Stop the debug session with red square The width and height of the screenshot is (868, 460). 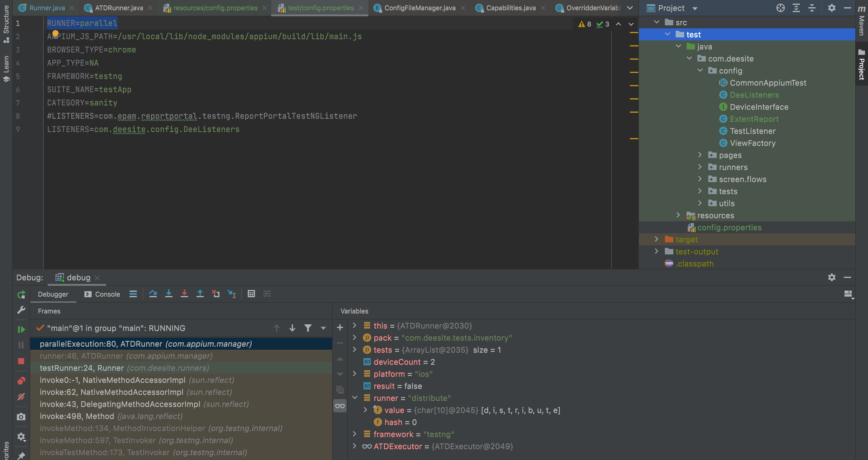(x=21, y=361)
